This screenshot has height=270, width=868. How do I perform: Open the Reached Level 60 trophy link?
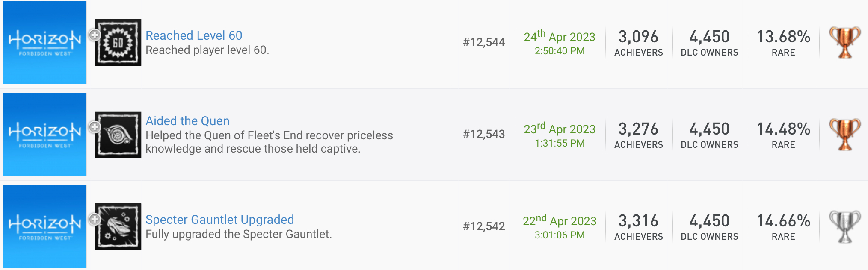pyautogui.click(x=194, y=35)
